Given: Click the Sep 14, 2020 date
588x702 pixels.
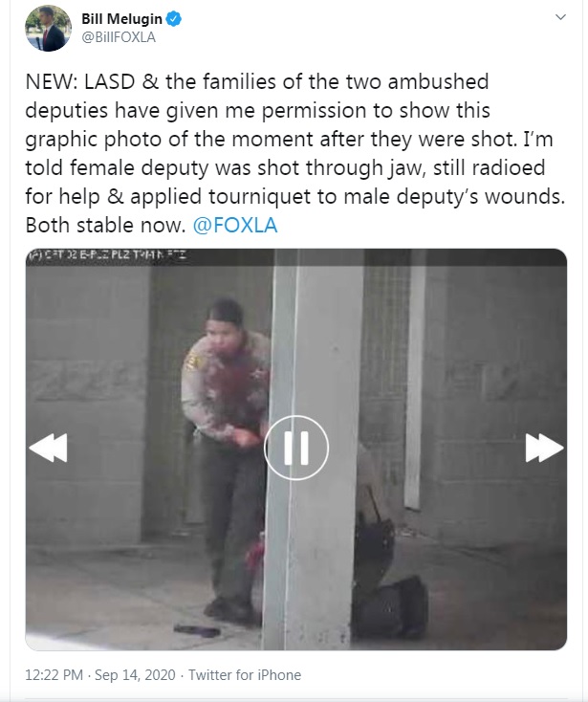Looking at the screenshot, I should [135, 674].
